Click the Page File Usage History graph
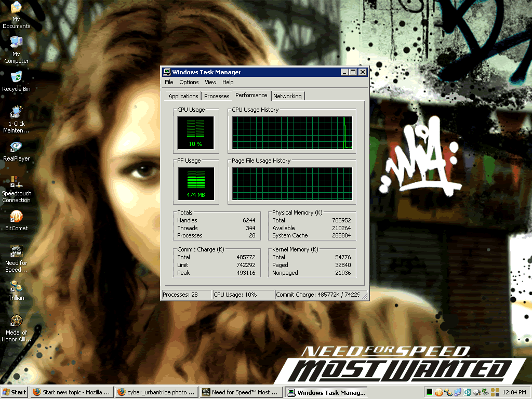 pyautogui.click(x=292, y=183)
